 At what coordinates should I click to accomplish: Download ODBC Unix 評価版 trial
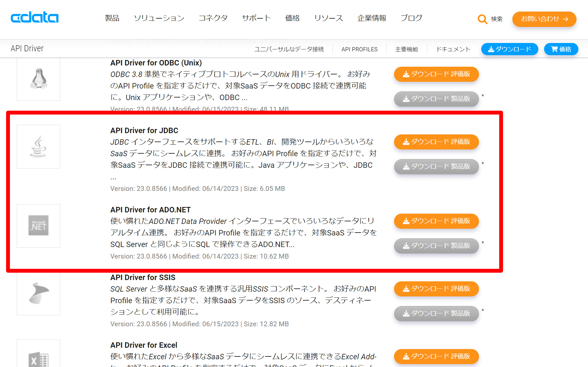tap(436, 74)
